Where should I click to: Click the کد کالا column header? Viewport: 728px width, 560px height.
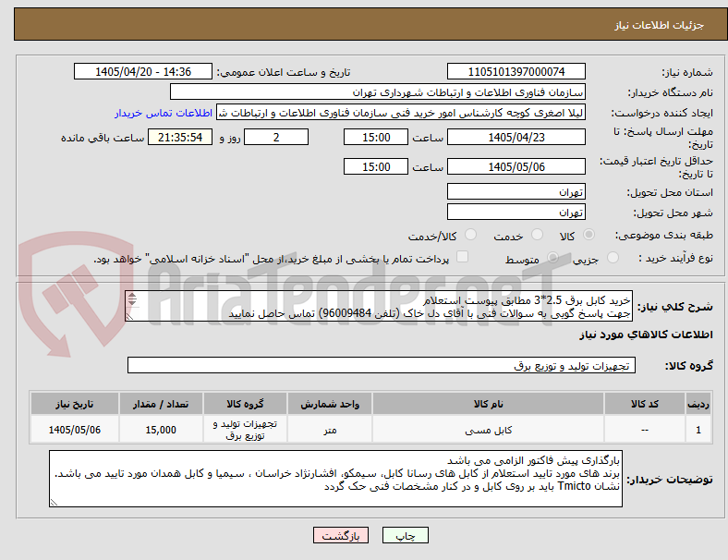(x=645, y=404)
